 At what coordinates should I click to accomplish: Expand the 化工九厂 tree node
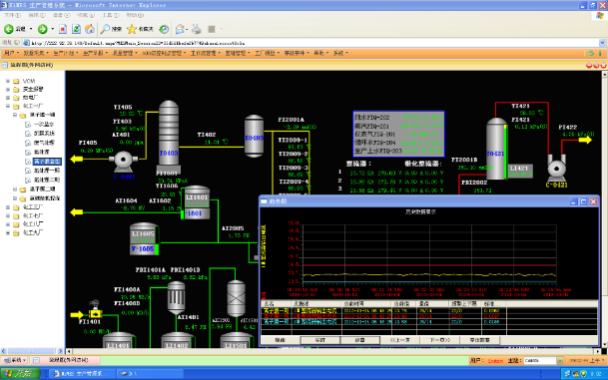click(x=7, y=233)
